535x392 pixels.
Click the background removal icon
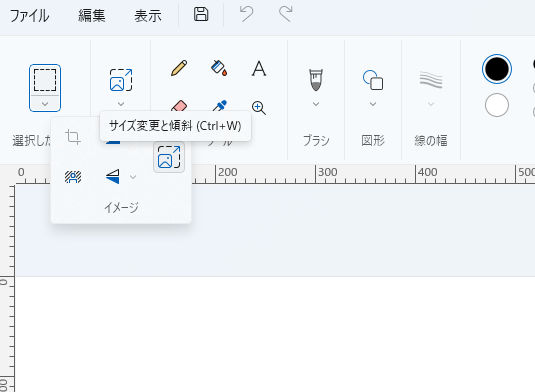click(x=73, y=177)
